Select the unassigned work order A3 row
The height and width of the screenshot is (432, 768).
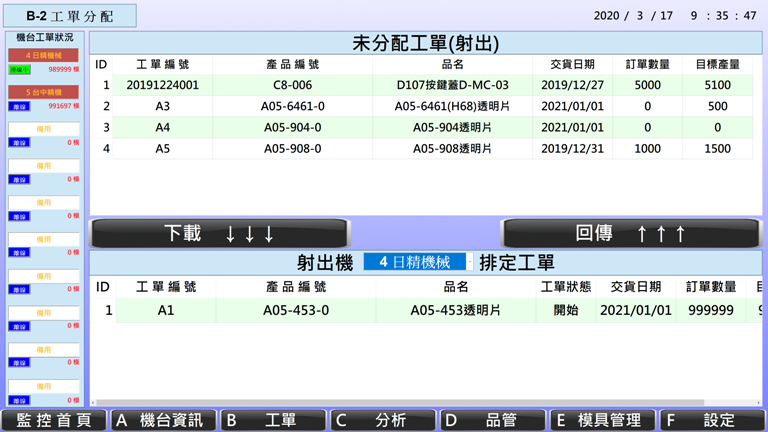click(162, 106)
